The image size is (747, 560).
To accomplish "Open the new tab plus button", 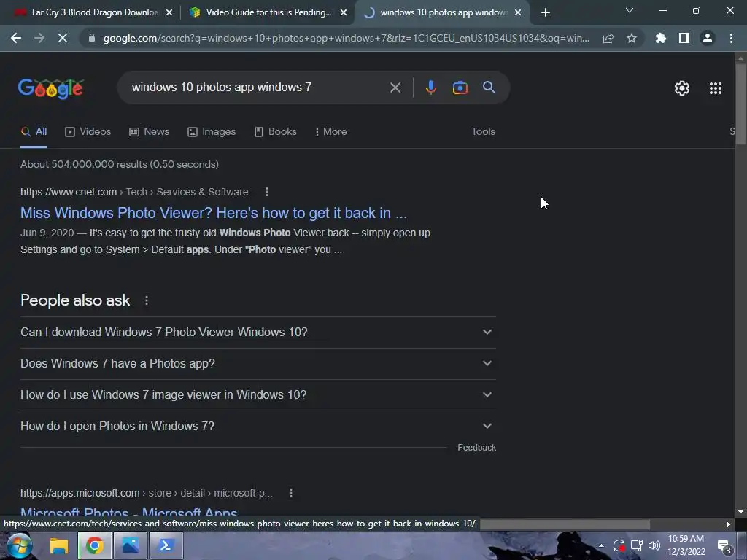I will (546, 13).
